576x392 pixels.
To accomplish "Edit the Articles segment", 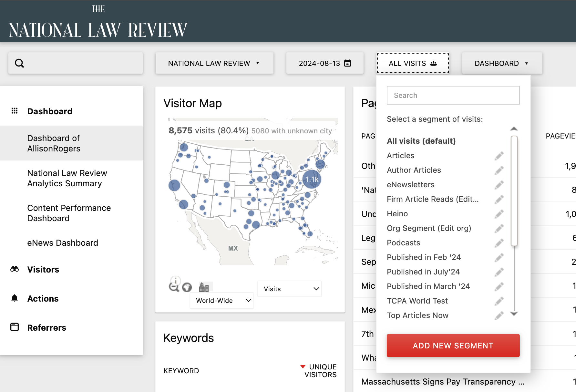I will 499,156.
